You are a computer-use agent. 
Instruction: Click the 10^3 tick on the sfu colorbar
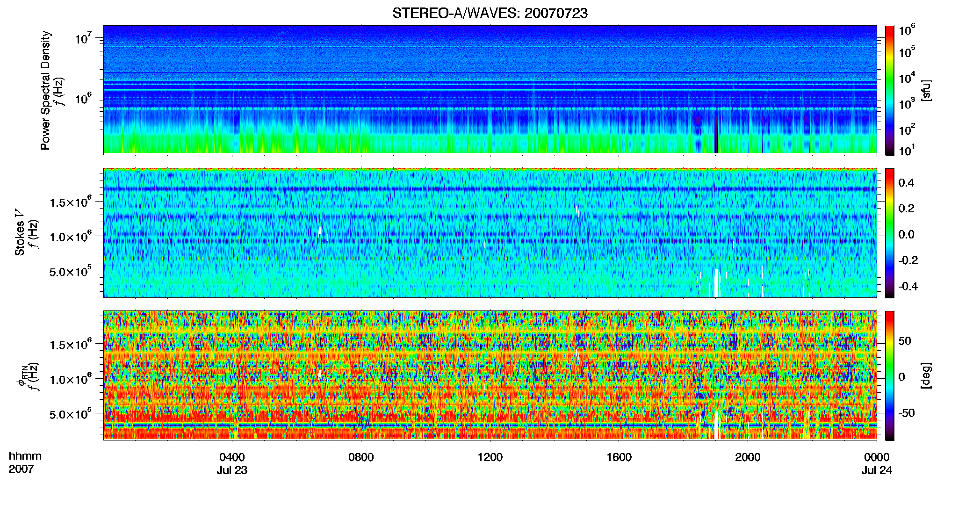click(907, 103)
